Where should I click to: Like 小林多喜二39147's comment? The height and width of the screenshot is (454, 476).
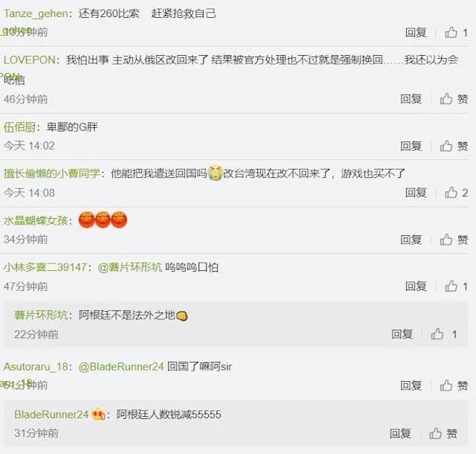click(451, 286)
